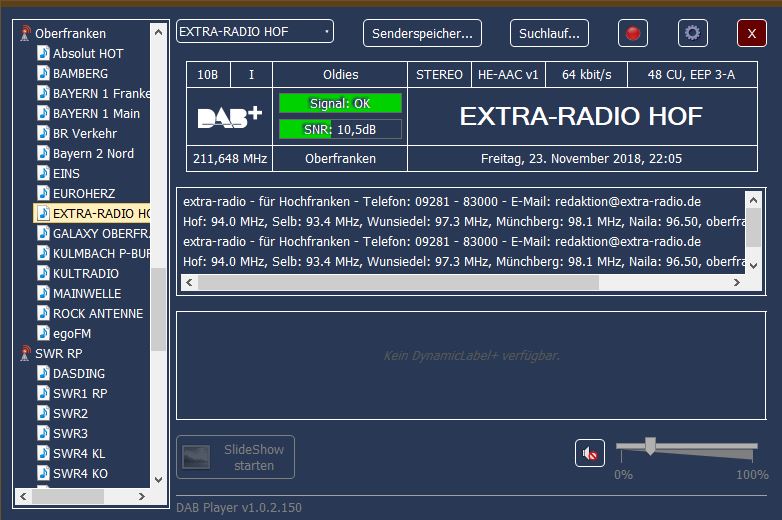The width and height of the screenshot is (782, 520).
Task: Click the red record button icon
Action: 632,33
